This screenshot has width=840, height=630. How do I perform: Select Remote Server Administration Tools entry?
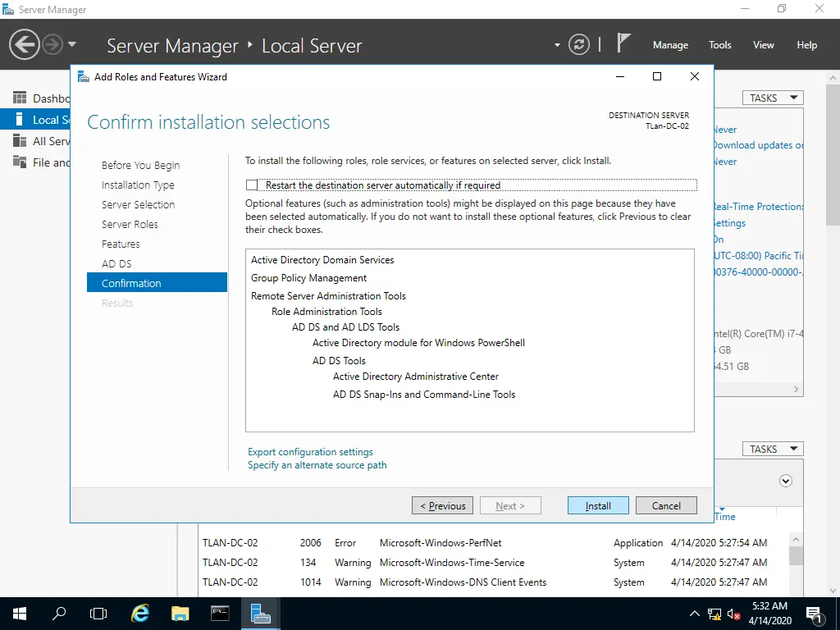pyautogui.click(x=328, y=295)
